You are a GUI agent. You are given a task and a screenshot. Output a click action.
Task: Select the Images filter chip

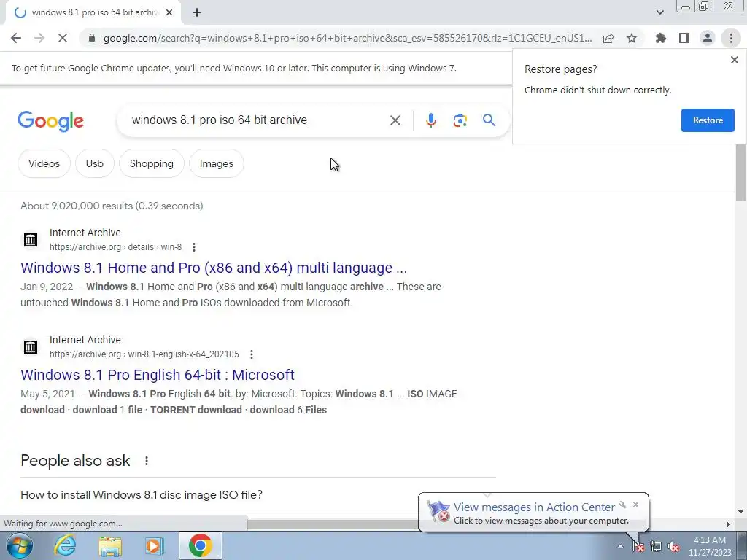point(216,163)
